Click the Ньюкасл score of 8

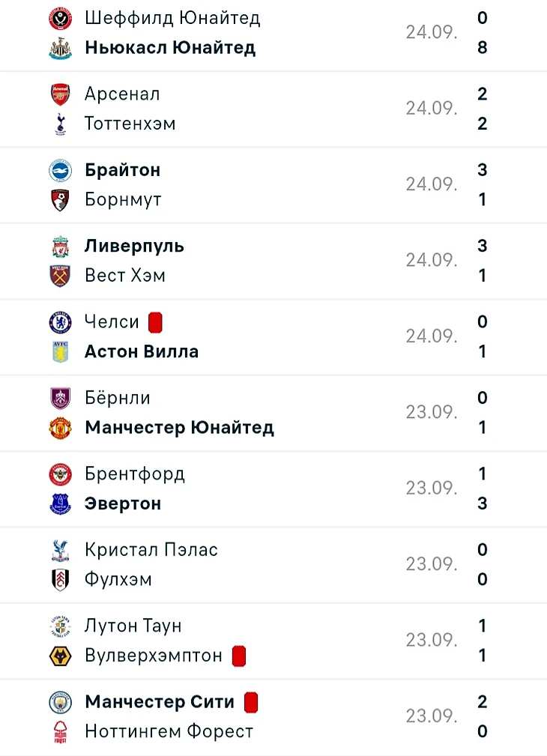pyautogui.click(x=483, y=48)
